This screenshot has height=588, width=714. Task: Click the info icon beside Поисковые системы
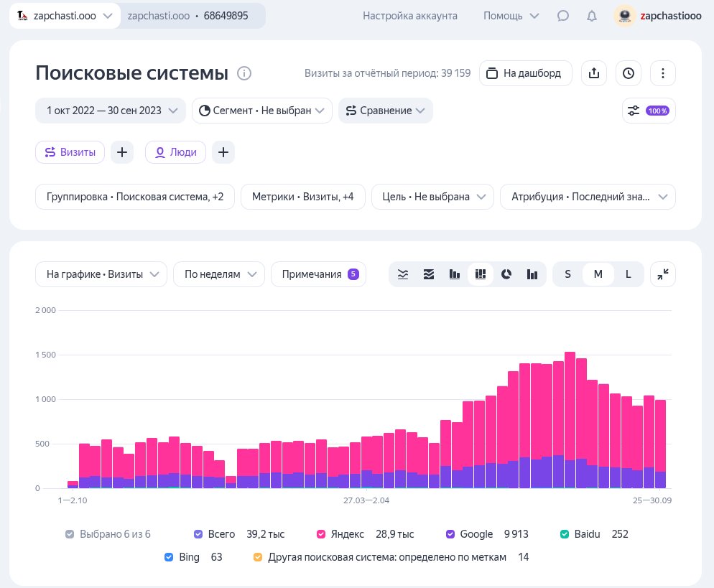(244, 73)
